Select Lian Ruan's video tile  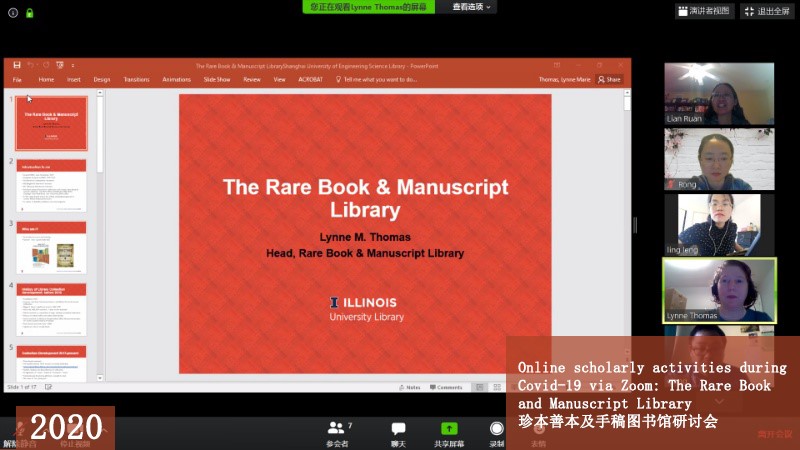(719, 94)
